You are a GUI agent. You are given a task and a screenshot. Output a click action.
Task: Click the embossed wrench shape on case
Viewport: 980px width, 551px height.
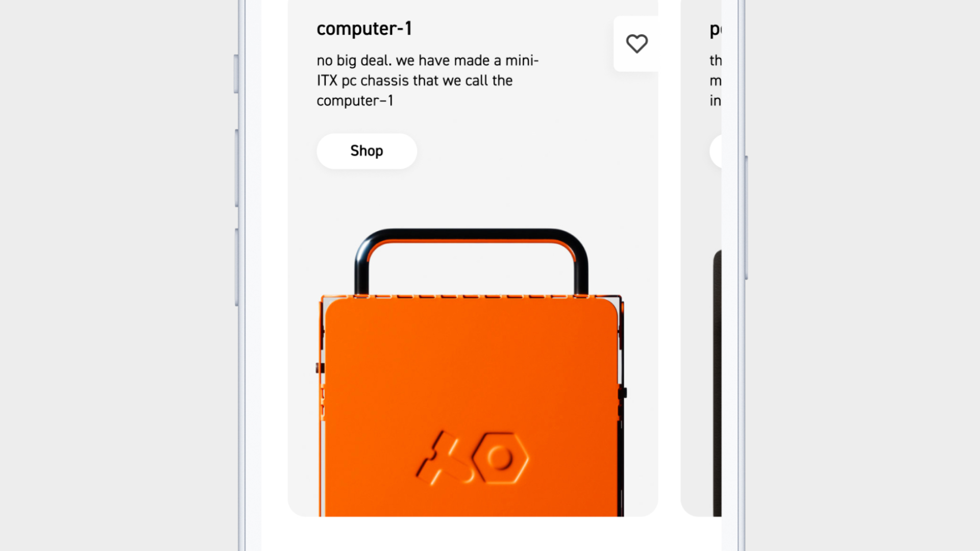444,458
